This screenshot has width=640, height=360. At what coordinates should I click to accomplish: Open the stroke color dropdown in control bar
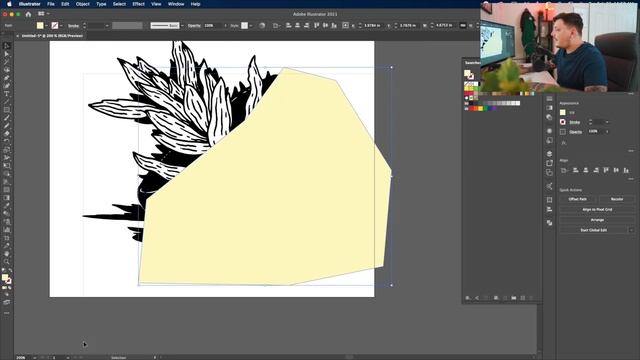click(x=61, y=25)
